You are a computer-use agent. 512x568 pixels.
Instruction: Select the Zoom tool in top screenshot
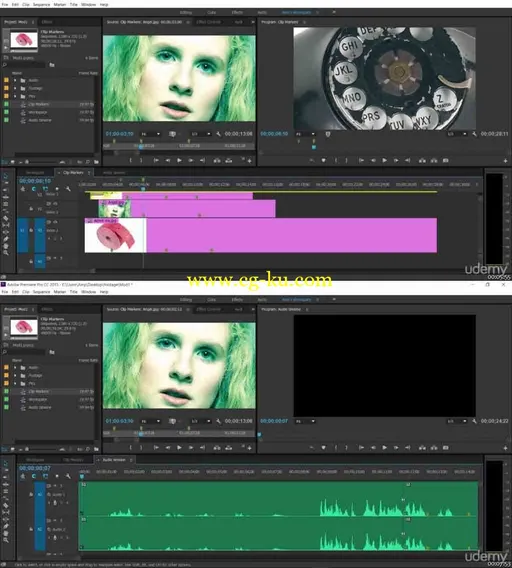(x=5, y=253)
